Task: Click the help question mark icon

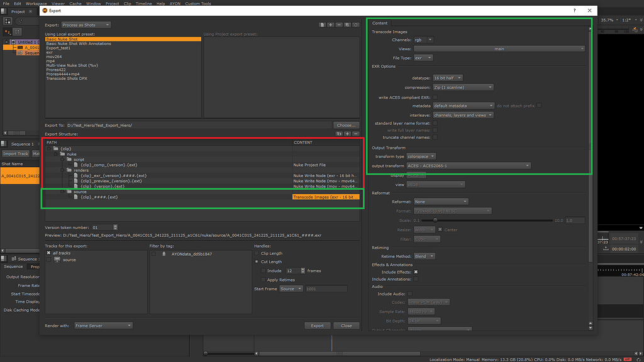Action: [x=574, y=10]
